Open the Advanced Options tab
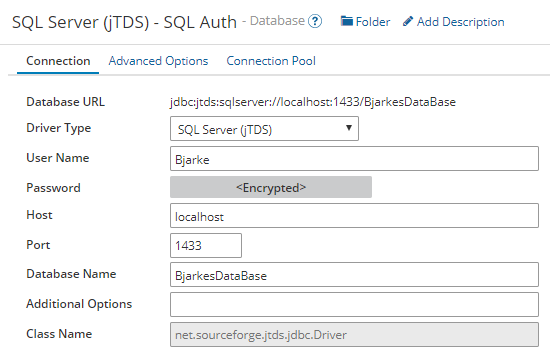The width and height of the screenshot is (550, 360). pos(158,61)
